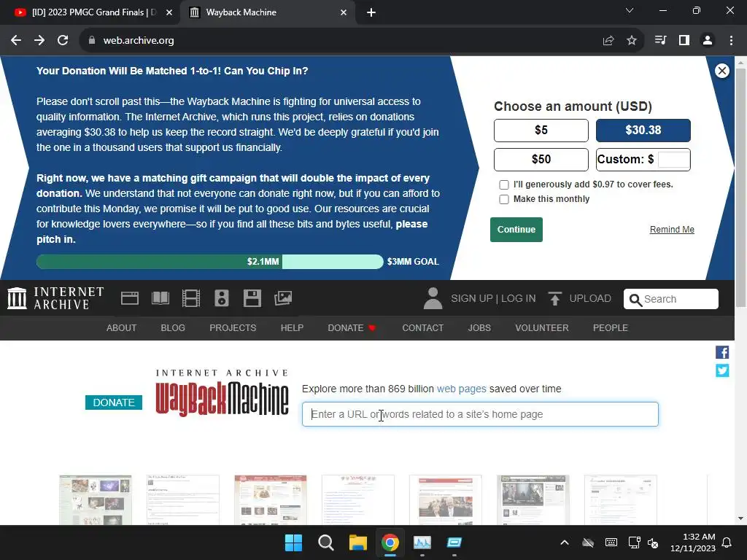
Task: Click the Wayback URL search box
Action: [x=480, y=414]
